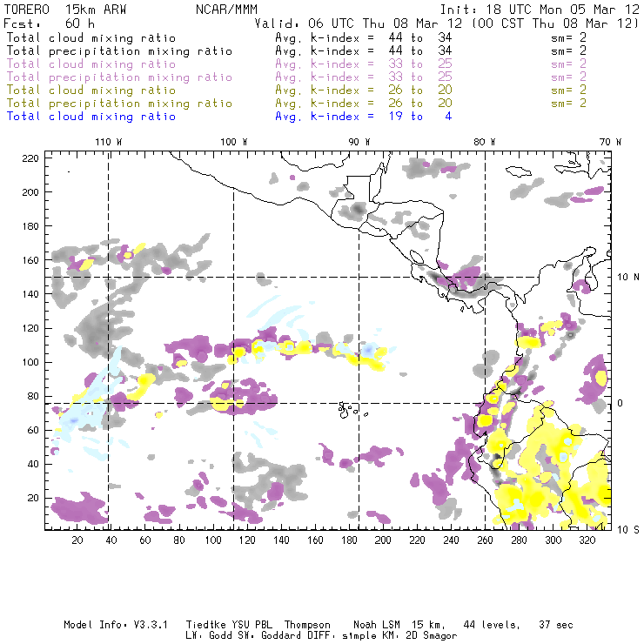Screen dimensions: 644x644
Task: Click the 'NCAR/MMM' header label
Action: point(226,10)
